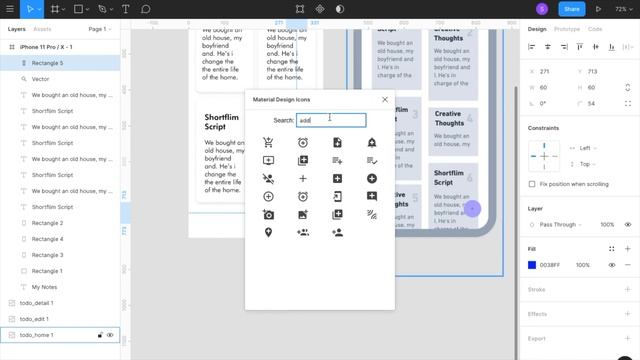Pick the group add people icon
640x360 pixels.
click(303, 232)
